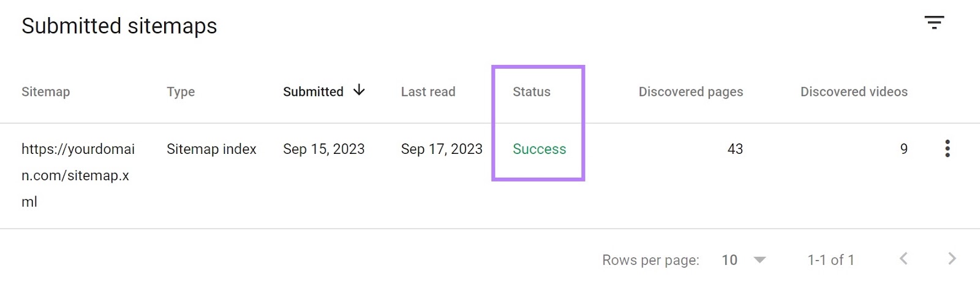The height and width of the screenshot is (282, 980).
Task: Click the Type column header
Action: 181,92
